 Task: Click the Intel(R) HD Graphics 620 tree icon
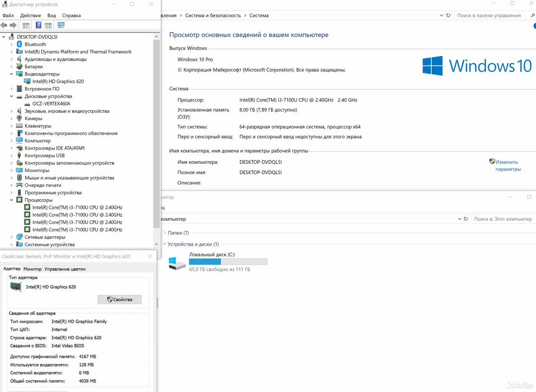coord(27,81)
